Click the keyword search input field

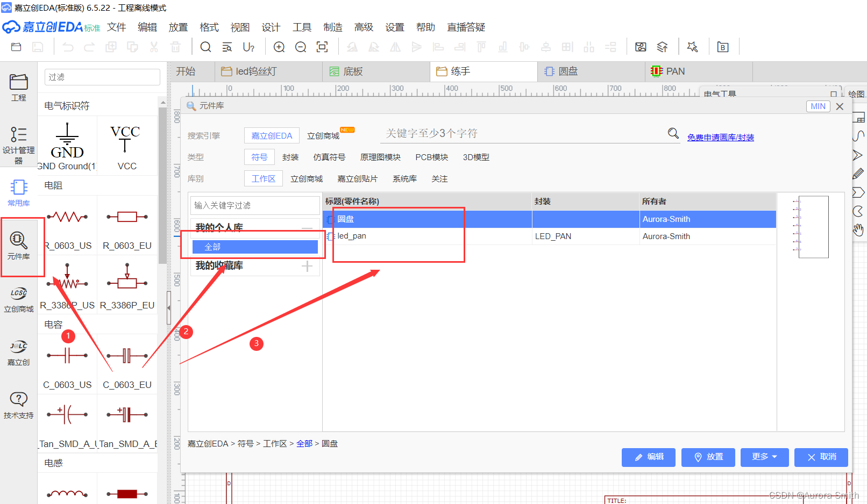point(522,133)
